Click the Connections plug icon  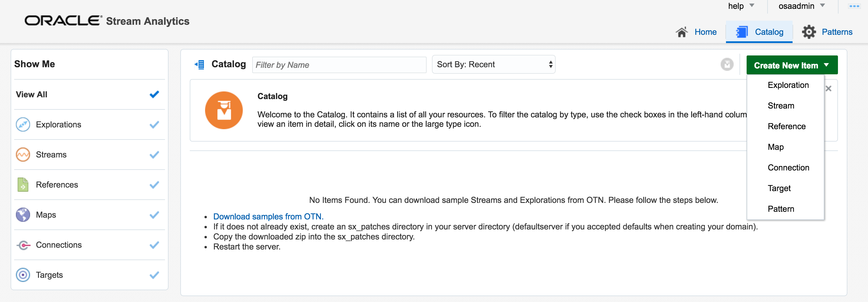pyautogui.click(x=23, y=245)
